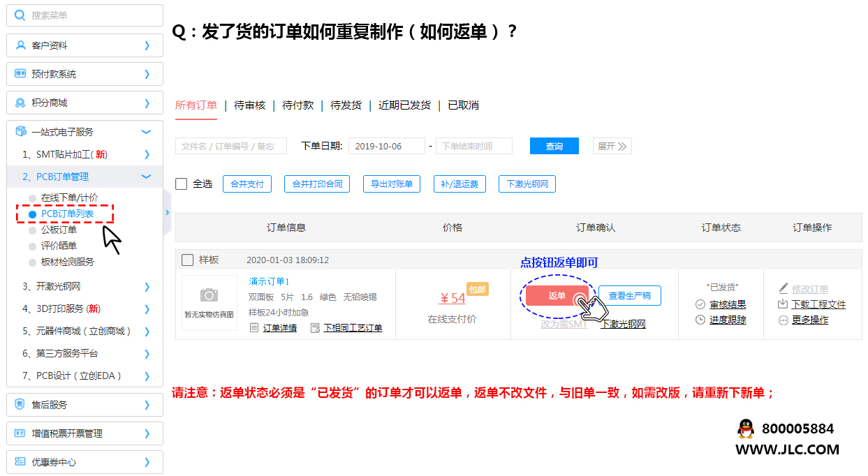Screen dimensions: 868x476
Task: Expand the 展开 filter options
Action: (x=612, y=146)
